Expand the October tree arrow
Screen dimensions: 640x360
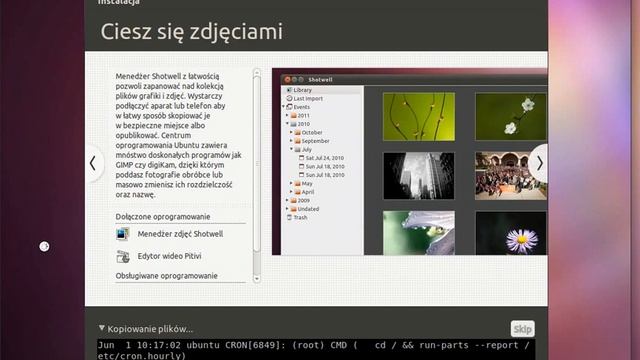click(x=291, y=132)
